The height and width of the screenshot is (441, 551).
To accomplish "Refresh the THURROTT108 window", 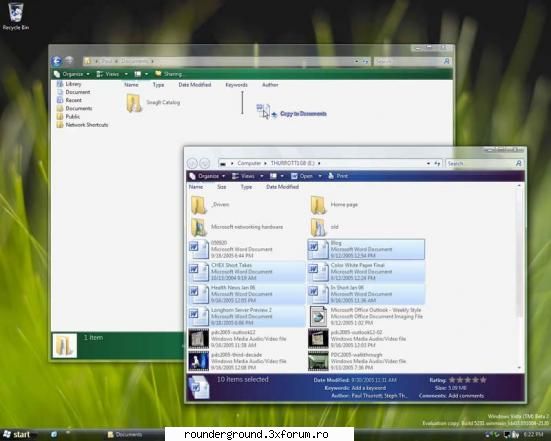I will coord(437,163).
